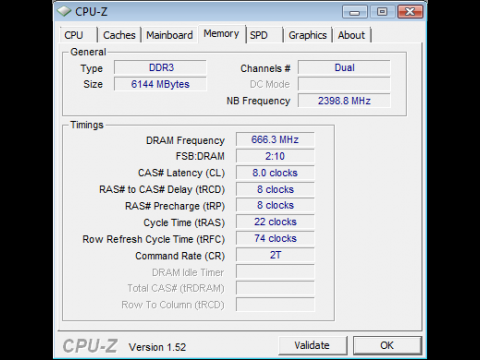The image size is (480, 360).
Task: Click the RAS# Precharge 8 clocks value
Action: click(275, 205)
